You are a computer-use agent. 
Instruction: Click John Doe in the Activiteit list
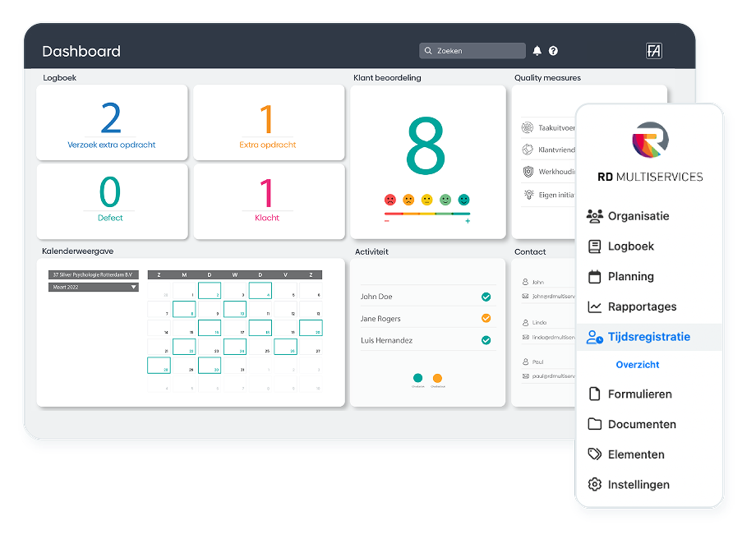(x=376, y=297)
